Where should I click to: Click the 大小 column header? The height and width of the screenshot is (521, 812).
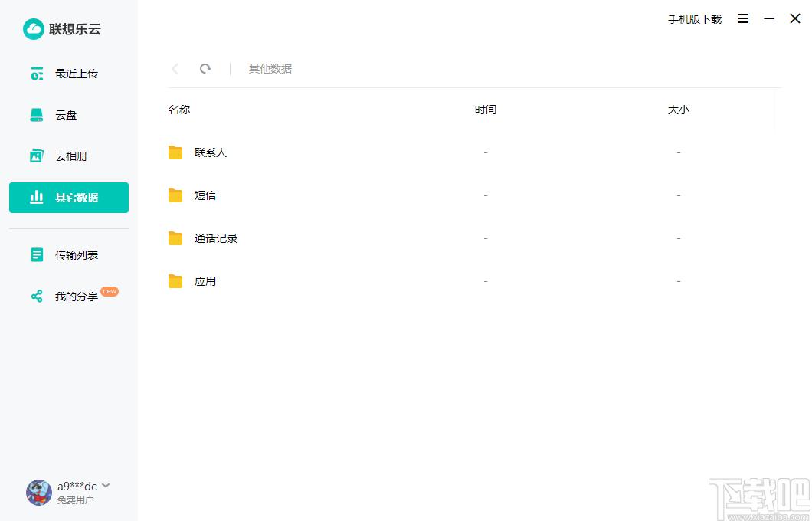679,110
